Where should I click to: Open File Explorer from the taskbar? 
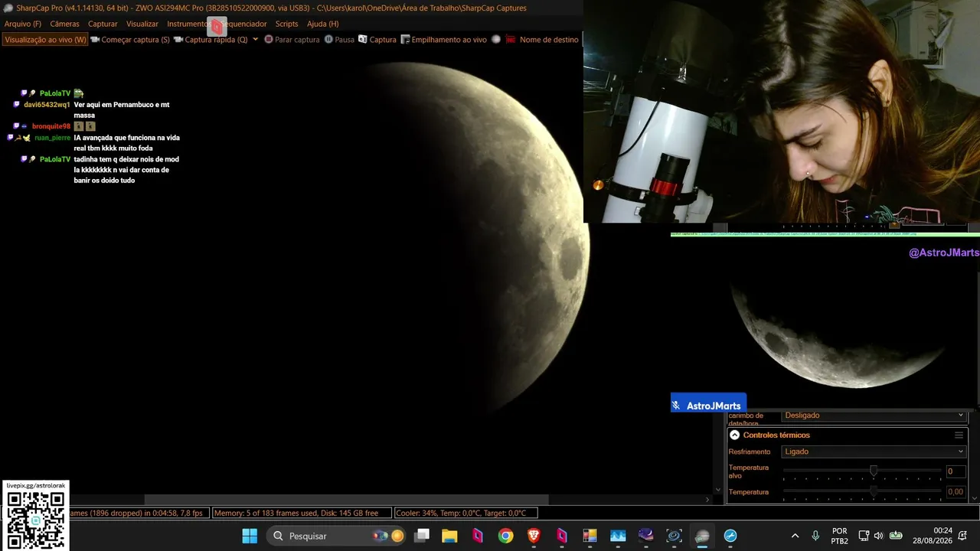(x=449, y=536)
